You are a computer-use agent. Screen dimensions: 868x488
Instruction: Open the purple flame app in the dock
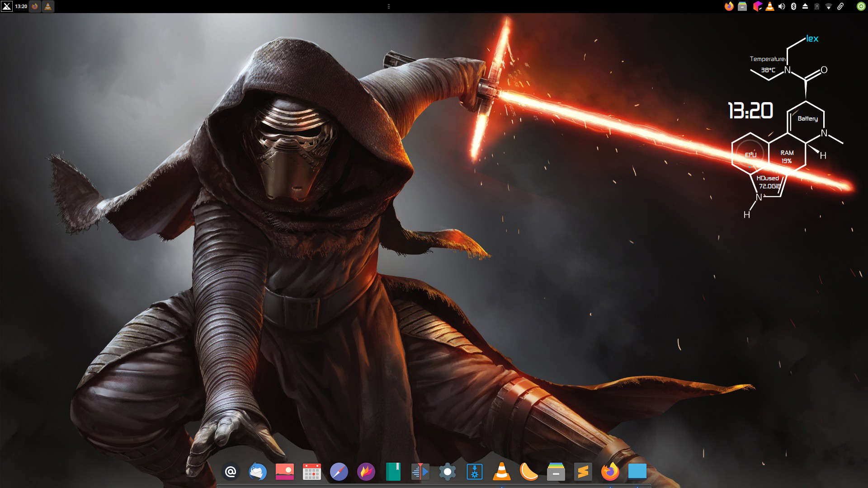(366, 472)
